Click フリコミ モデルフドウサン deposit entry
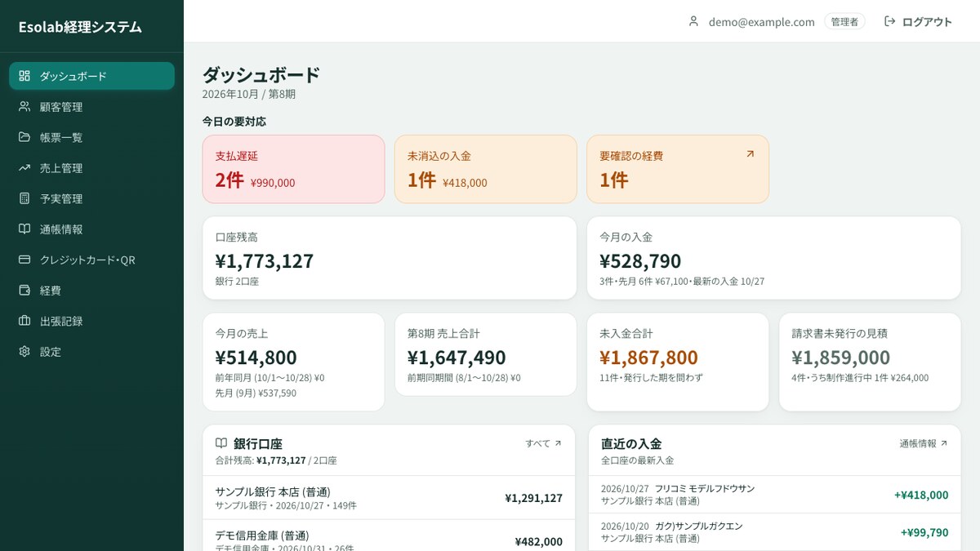The width and height of the screenshot is (980, 551). tap(774, 495)
